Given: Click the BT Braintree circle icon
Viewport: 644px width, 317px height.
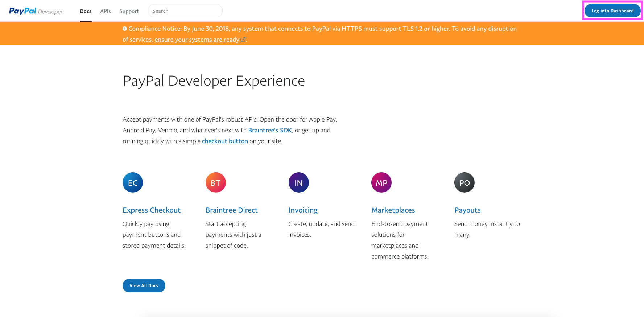Looking at the screenshot, I should [x=216, y=182].
